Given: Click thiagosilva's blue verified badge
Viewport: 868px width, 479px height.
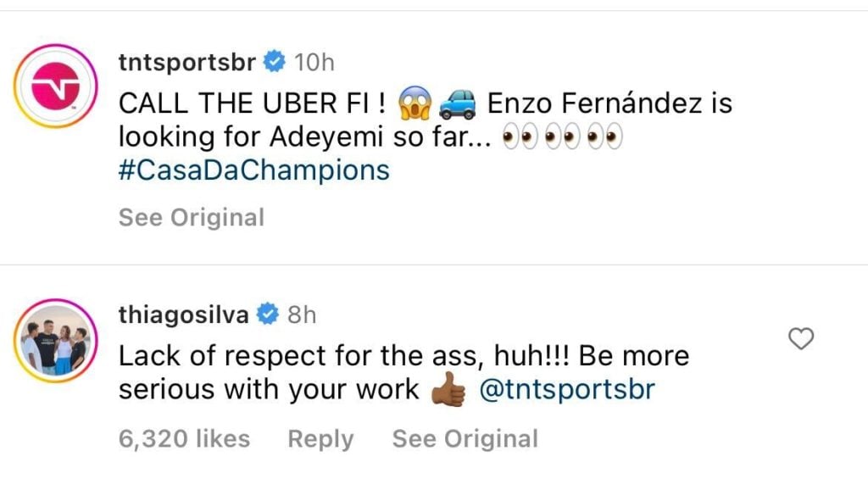Looking at the screenshot, I should click(x=268, y=314).
